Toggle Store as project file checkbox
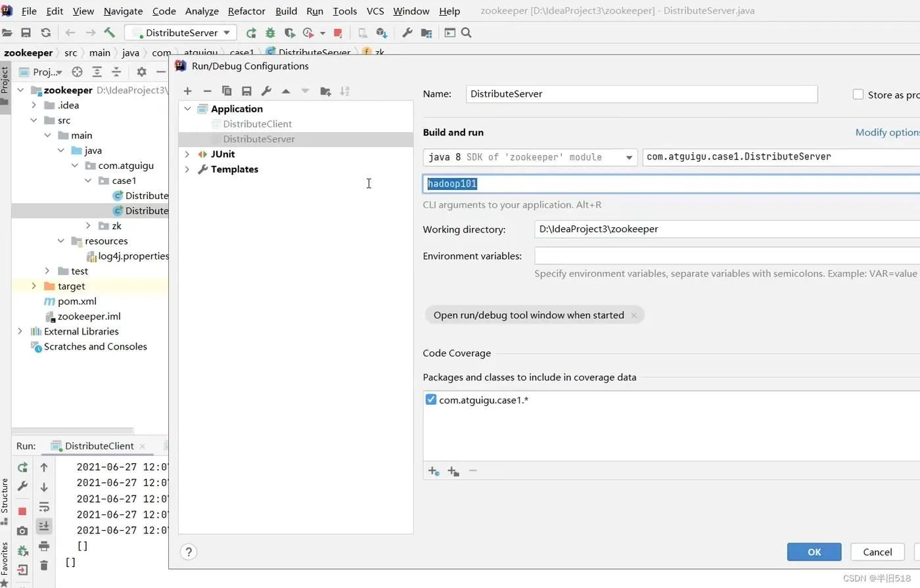Screen dimensions: 920x588 [x=858, y=95]
